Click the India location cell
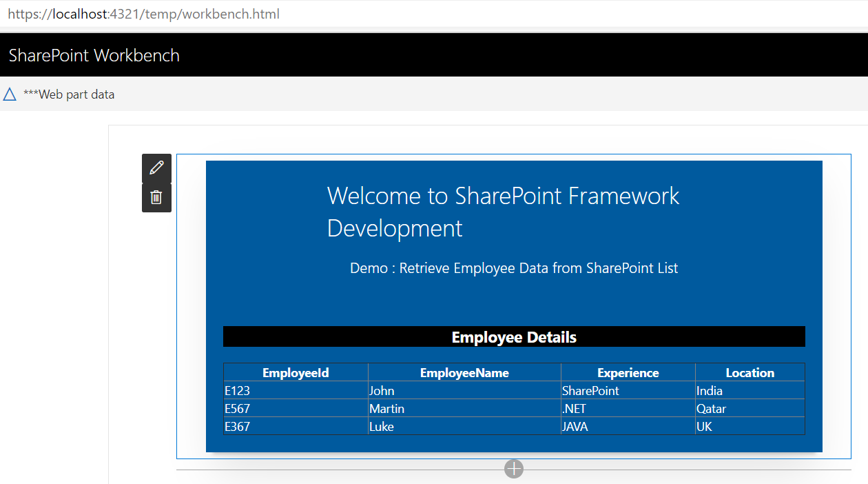This screenshot has width=868, height=484. 750,390
